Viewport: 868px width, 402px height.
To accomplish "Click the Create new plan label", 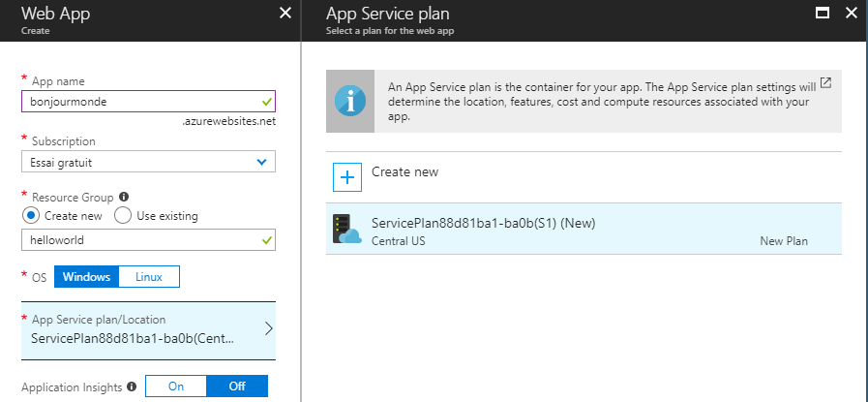I will 404,172.
